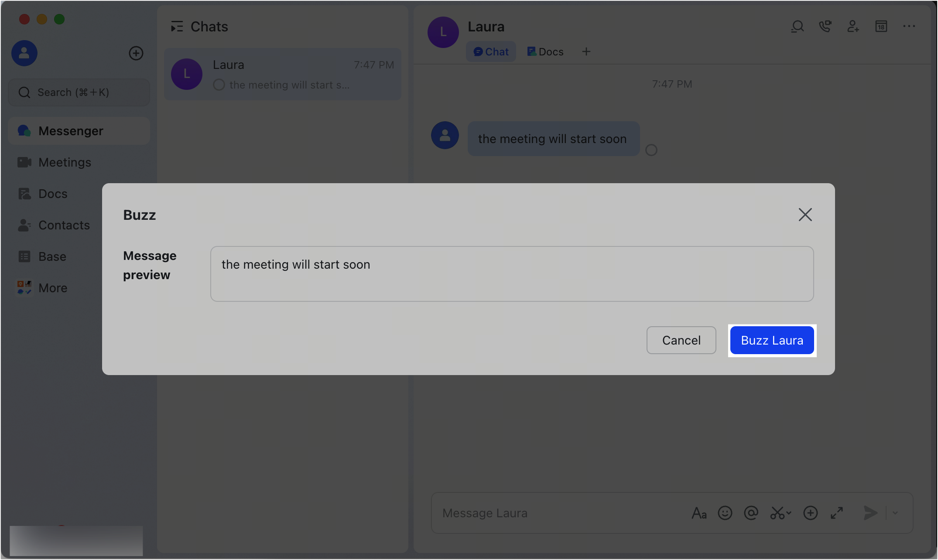Screen dimensions: 938x560
Task: Collapse the Chats list panel
Action: (x=177, y=27)
